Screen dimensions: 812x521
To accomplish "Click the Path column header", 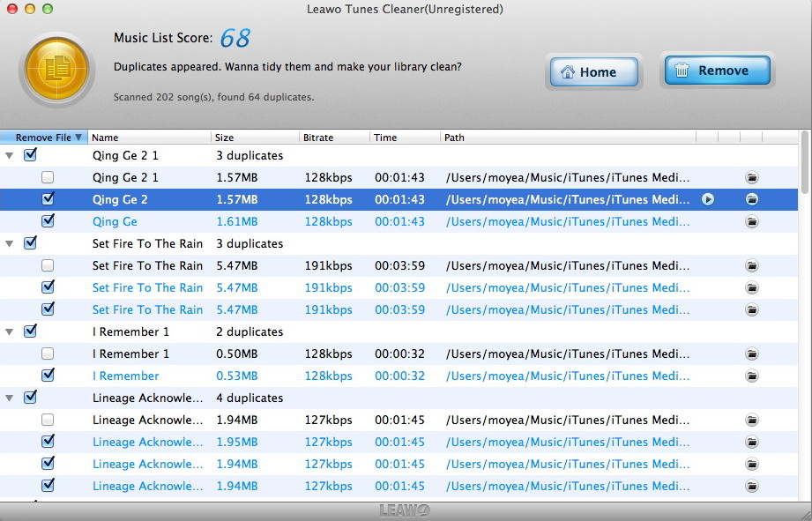I will point(568,138).
